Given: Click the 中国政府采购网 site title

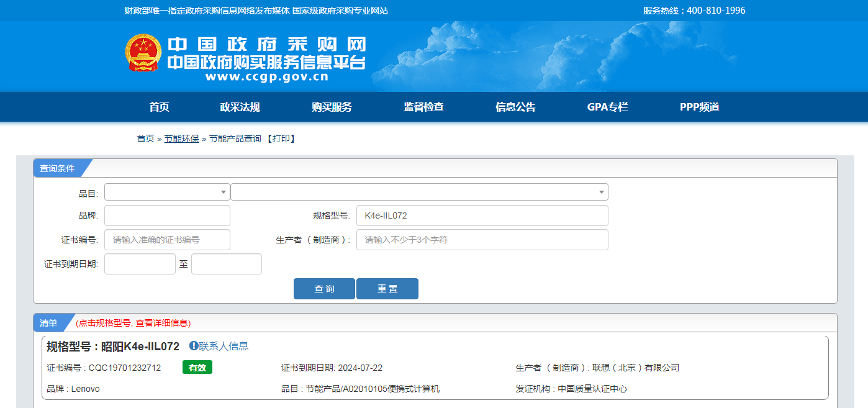Looking at the screenshot, I should (266, 44).
